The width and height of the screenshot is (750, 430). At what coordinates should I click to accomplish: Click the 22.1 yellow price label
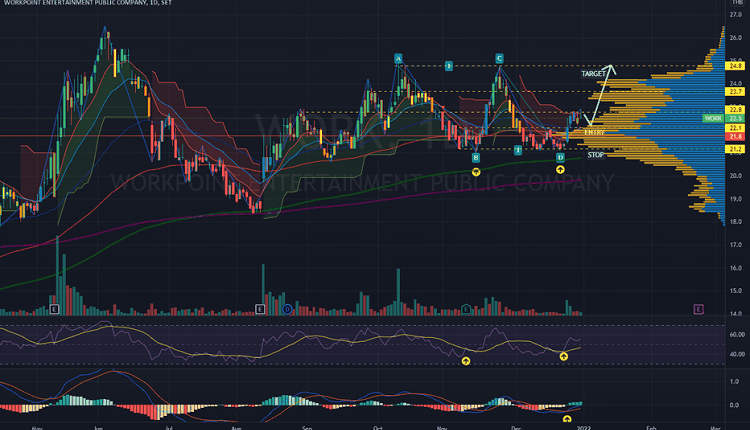tap(735, 128)
